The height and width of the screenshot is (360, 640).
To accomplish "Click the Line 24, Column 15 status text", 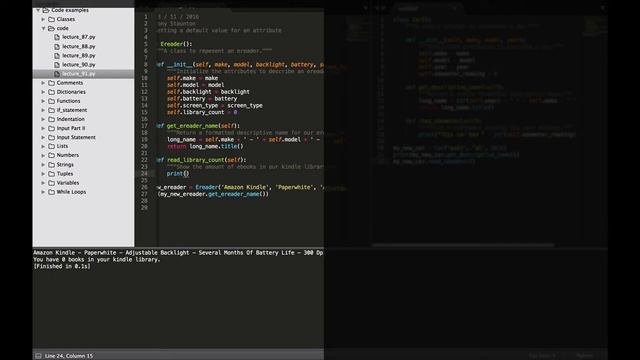I will point(69,356).
